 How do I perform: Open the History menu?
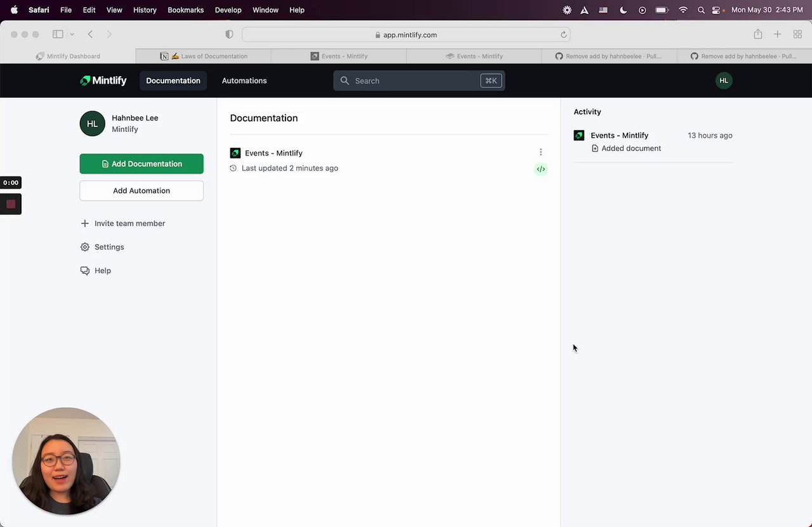point(145,10)
